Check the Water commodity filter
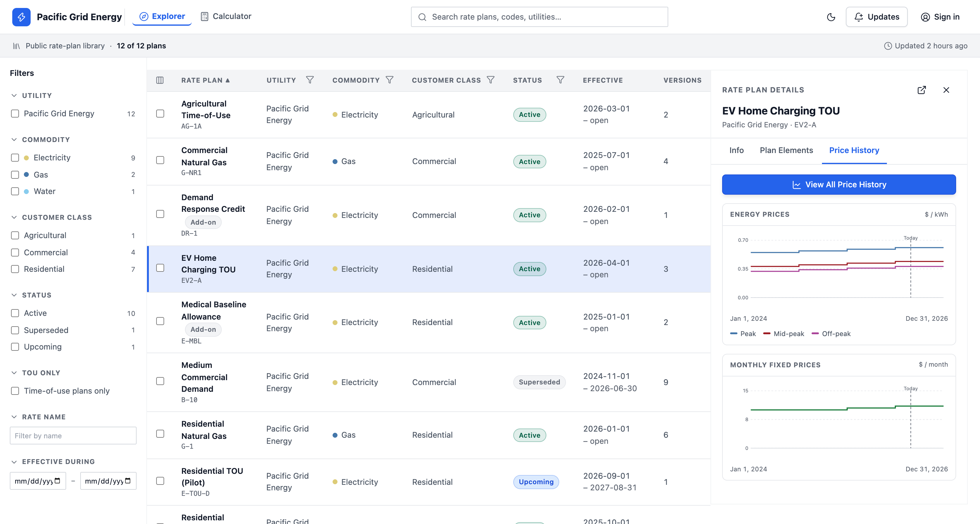This screenshot has height=524, width=980. [15, 191]
